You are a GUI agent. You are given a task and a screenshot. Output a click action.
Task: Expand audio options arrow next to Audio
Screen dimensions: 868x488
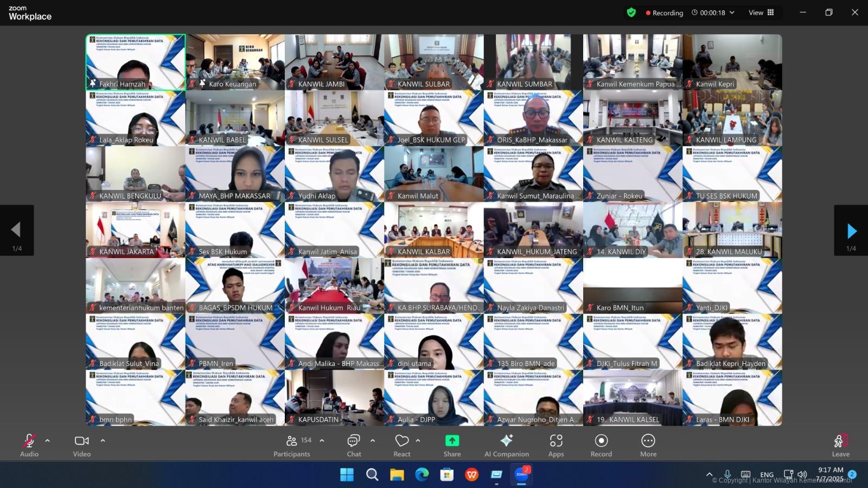click(x=48, y=441)
